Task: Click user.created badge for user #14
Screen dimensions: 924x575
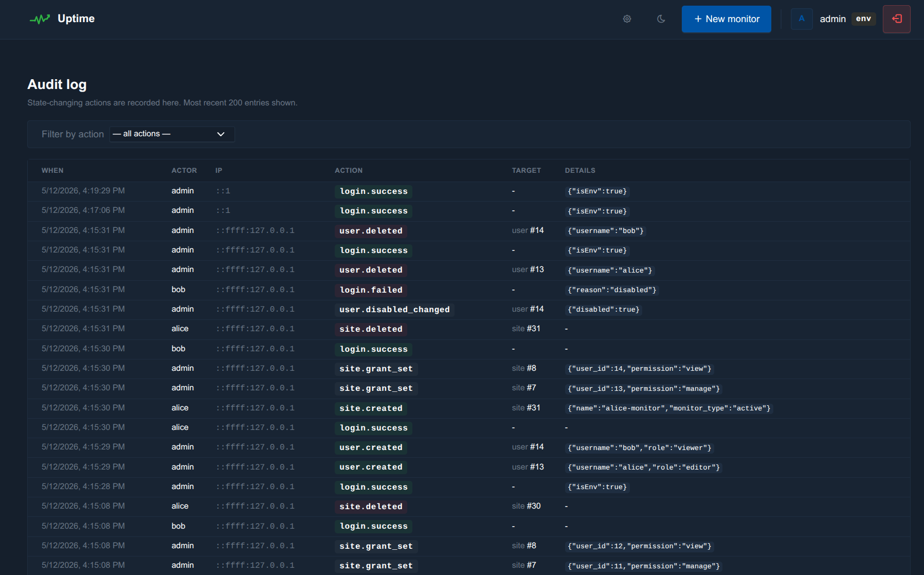Action: pyautogui.click(x=371, y=447)
